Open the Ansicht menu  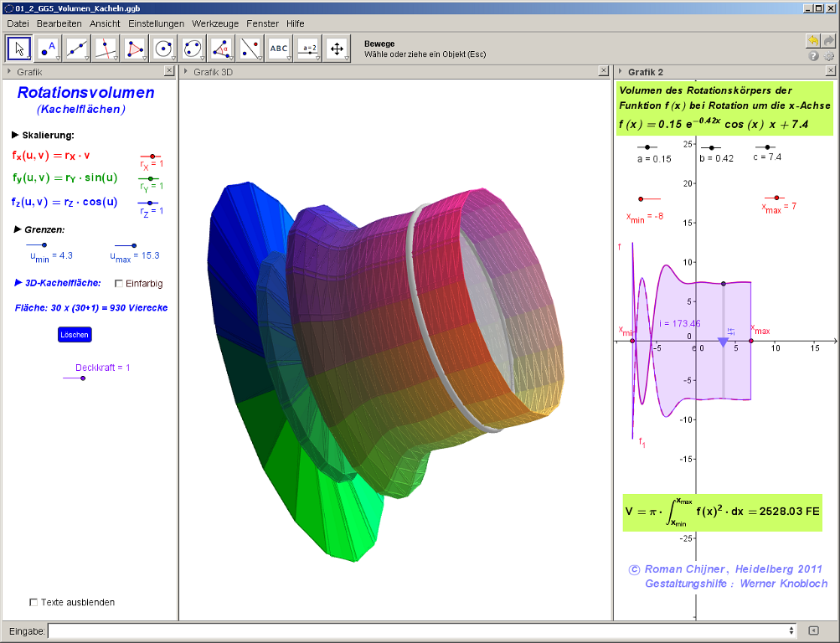(x=105, y=23)
